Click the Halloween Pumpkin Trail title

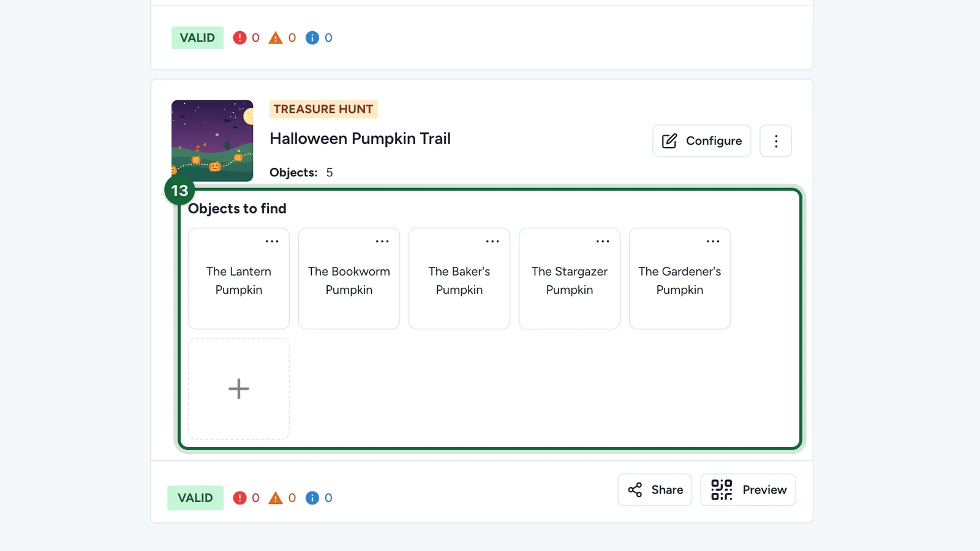[360, 139]
